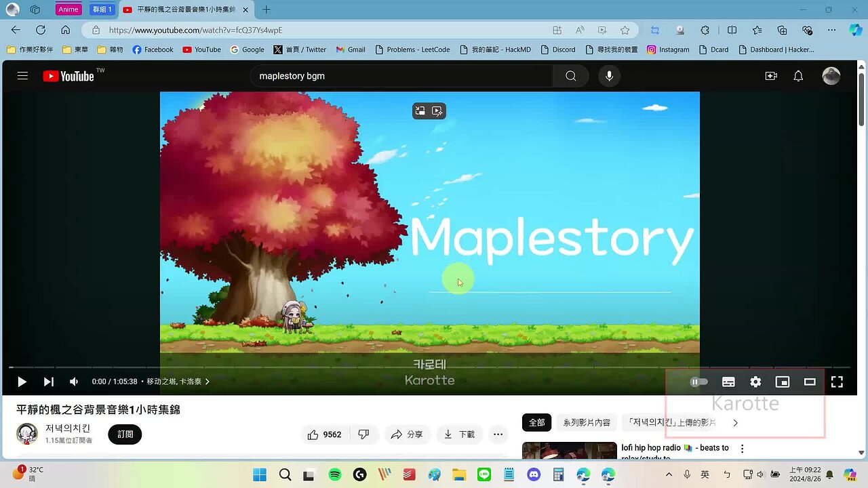
Task: Click the visual search overlay icon
Action: tap(437, 110)
